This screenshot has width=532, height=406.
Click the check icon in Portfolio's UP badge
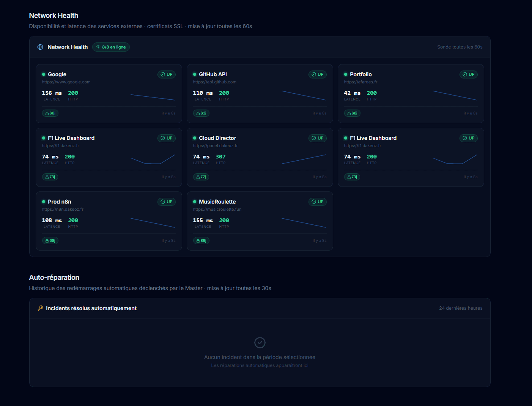pyautogui.click(x=465, y=74)
